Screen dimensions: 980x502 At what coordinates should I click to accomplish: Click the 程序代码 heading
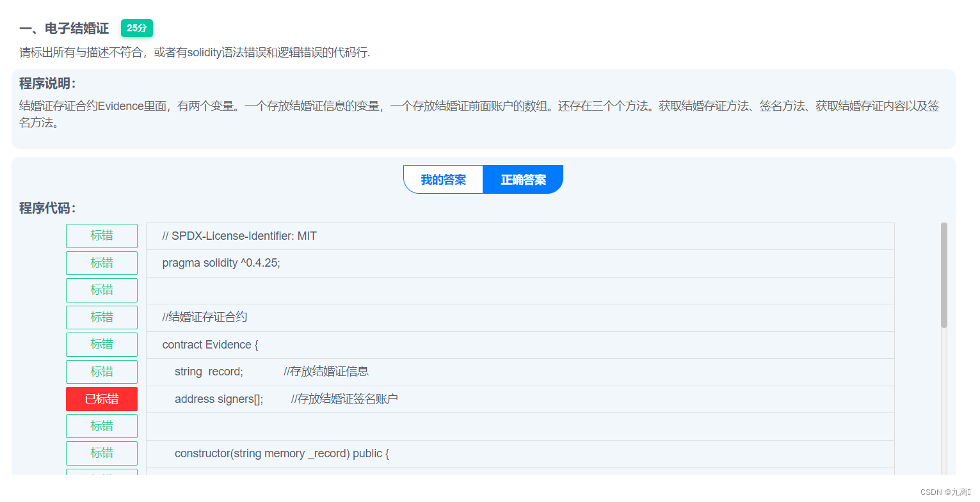47,208
